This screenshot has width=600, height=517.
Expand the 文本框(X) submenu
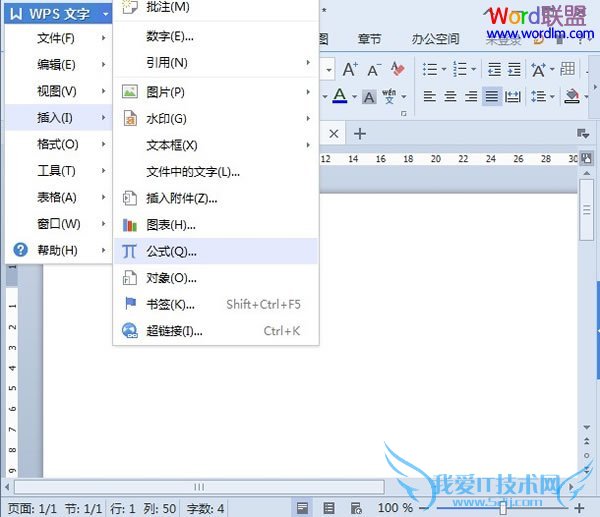(216, 145)
